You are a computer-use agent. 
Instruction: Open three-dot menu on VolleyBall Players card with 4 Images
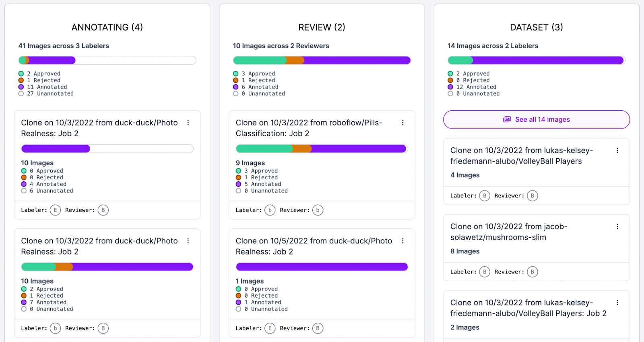617,150
